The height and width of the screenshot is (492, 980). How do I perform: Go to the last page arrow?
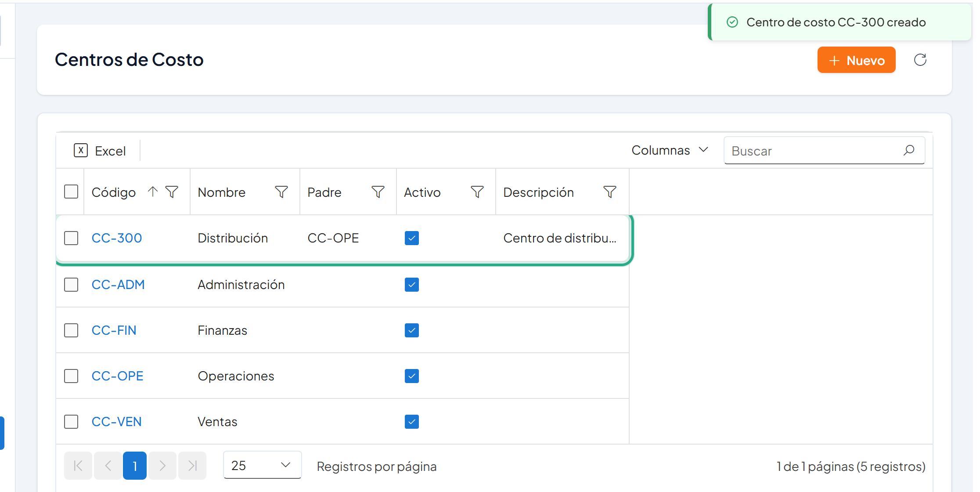click(x=192, y=466)
